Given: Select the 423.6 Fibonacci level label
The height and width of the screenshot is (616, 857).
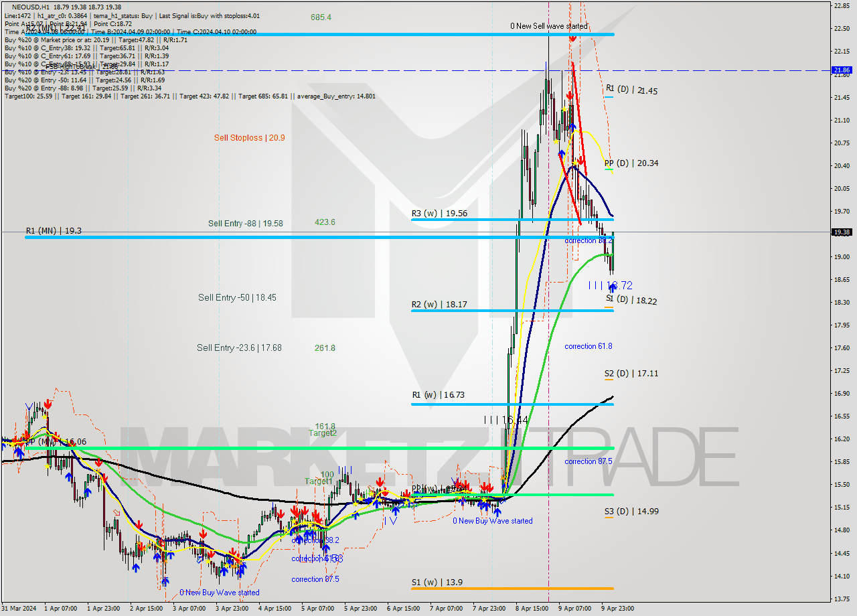Looking at the screenshot, I should [x=325, y=222].
